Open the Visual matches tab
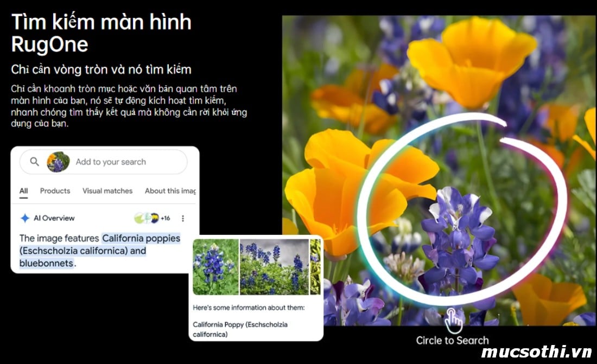 click(107, 191)
